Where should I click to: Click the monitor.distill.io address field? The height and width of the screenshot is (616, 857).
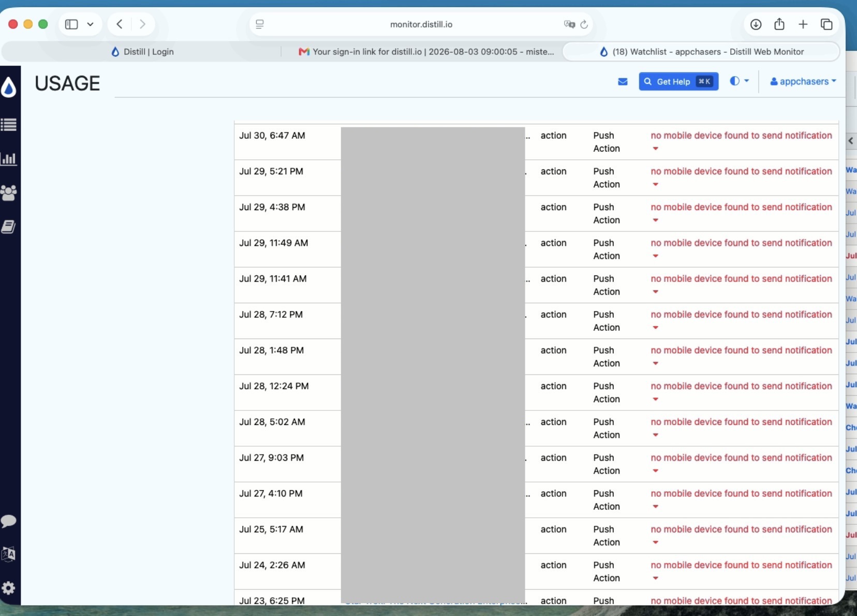pyautogui.click(x=421, y=24)
